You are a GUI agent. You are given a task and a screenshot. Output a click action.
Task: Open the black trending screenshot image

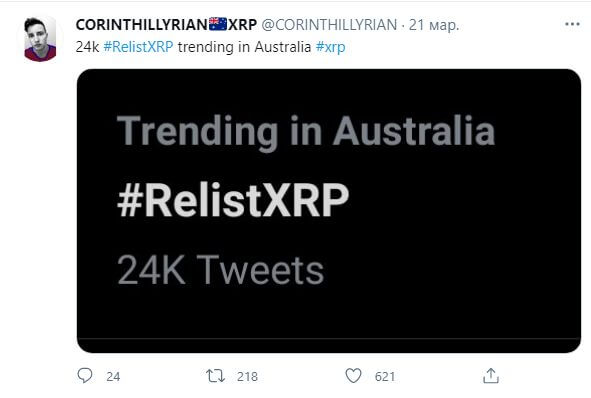(329, 211)
